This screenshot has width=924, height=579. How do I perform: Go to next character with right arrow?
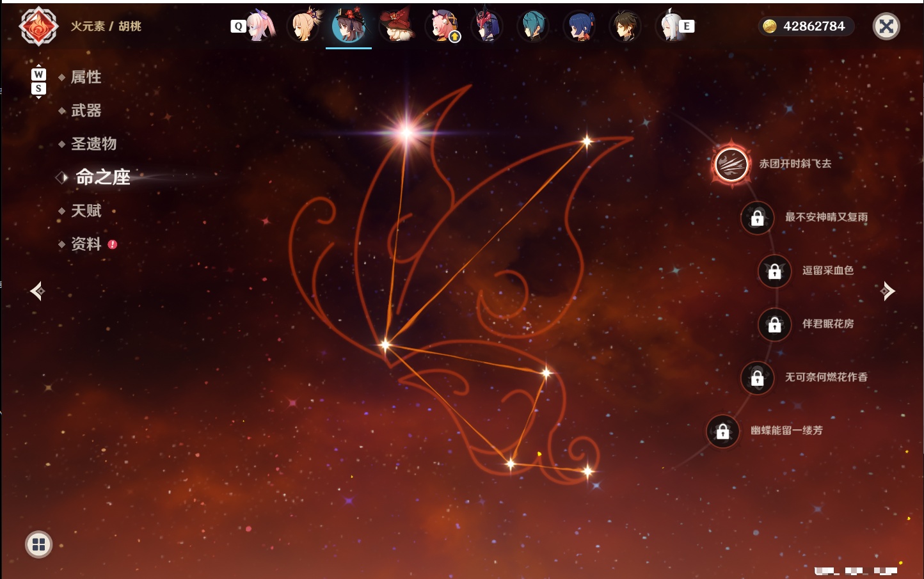[x=888, y=291]
